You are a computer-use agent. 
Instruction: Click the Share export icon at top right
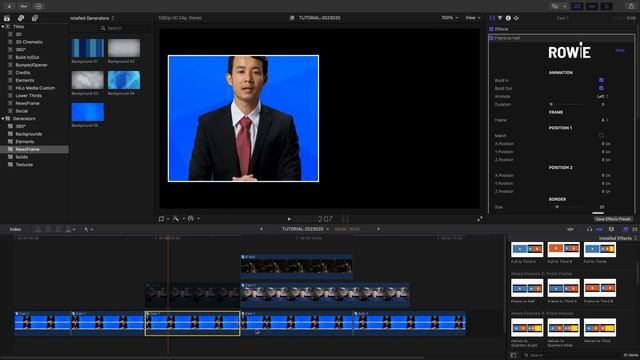(x=631, y=6)
